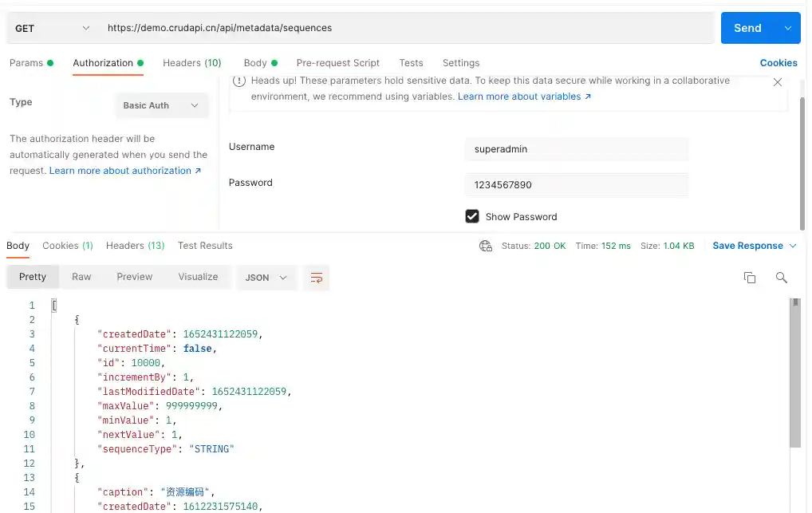The image size is (812, 513).
Task: Change response format using the JSON dropdown
Action: (x=263, y=277)
